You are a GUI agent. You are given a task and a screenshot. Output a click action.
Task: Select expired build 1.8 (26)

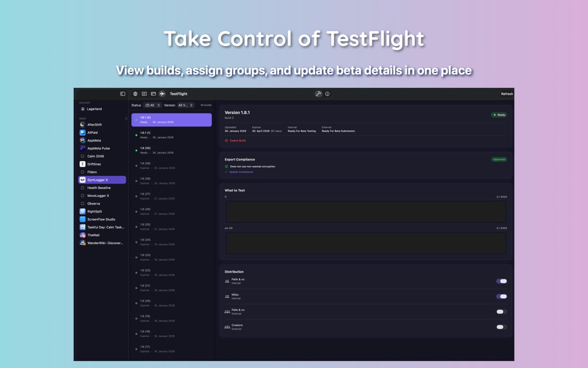[171, 211]
